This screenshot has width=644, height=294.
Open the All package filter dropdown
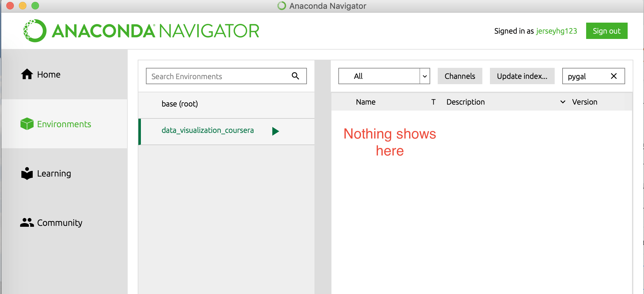click(384, 76)
